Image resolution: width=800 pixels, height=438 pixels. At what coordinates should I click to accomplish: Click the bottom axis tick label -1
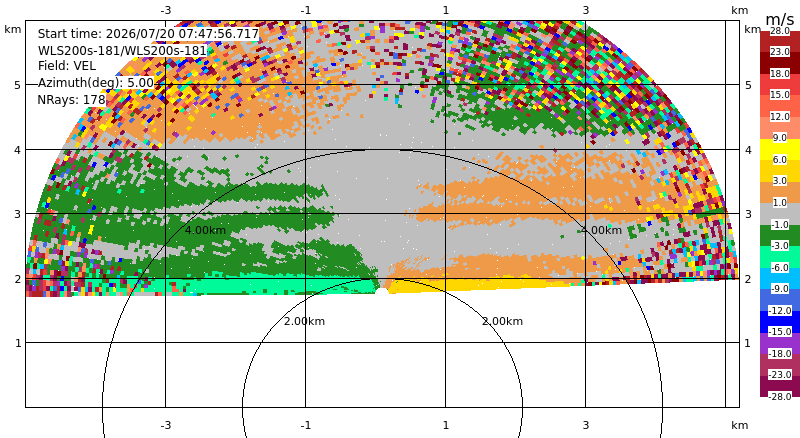click(x=305, y=425)
